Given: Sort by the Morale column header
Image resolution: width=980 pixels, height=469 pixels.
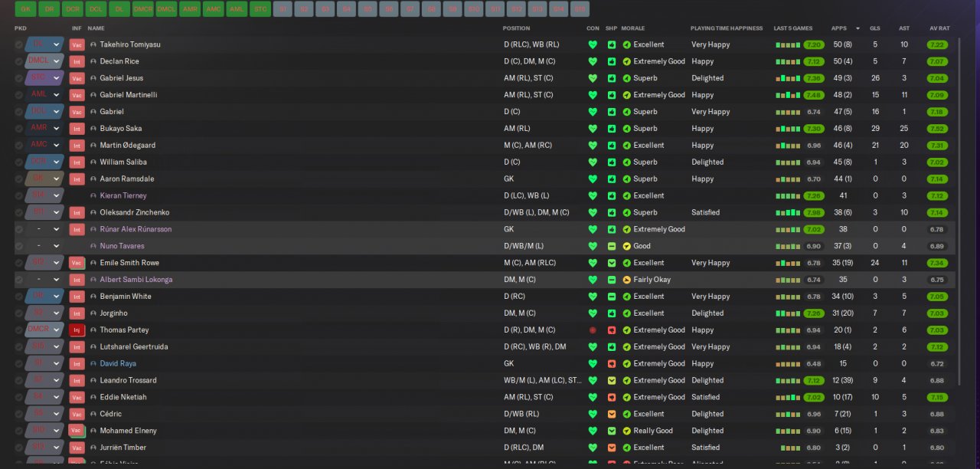Looking at the screenshot, I should [632, 28].
